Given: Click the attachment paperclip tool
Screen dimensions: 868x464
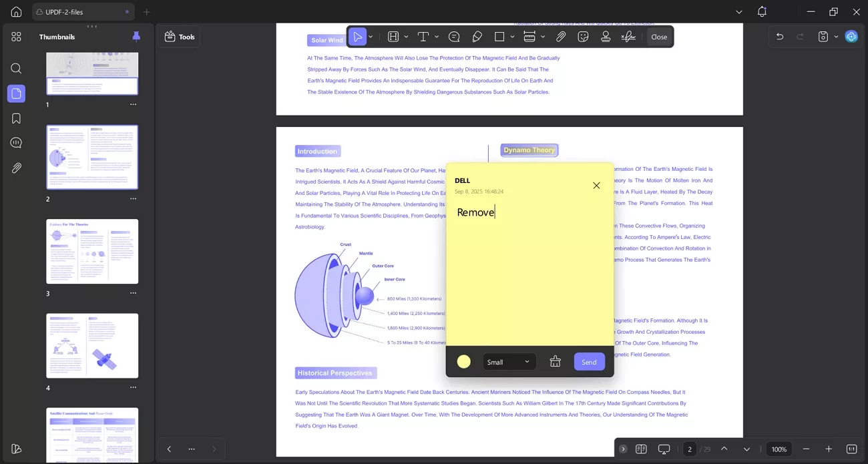Looking at the screenshot, I should click(561, 36).
